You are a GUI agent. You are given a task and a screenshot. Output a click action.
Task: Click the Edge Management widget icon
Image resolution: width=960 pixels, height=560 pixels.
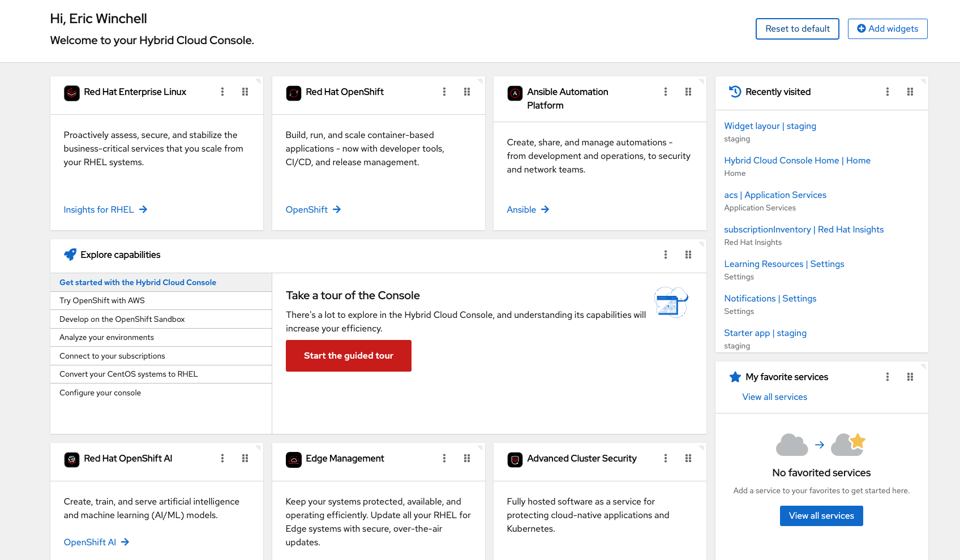(x=294, y=459)
